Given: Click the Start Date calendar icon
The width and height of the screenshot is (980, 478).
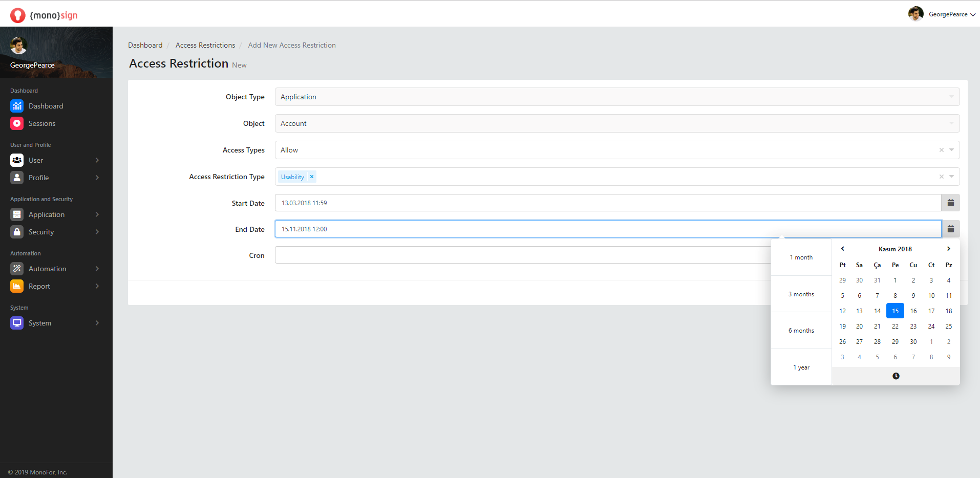Looking at the screenshot, I should [x=950, y=203].
